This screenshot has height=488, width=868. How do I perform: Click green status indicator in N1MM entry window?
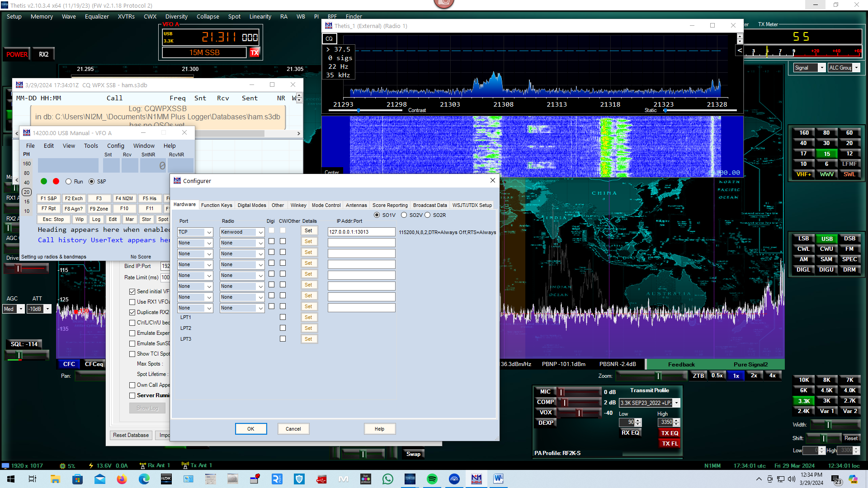click(x=44, y=181)
